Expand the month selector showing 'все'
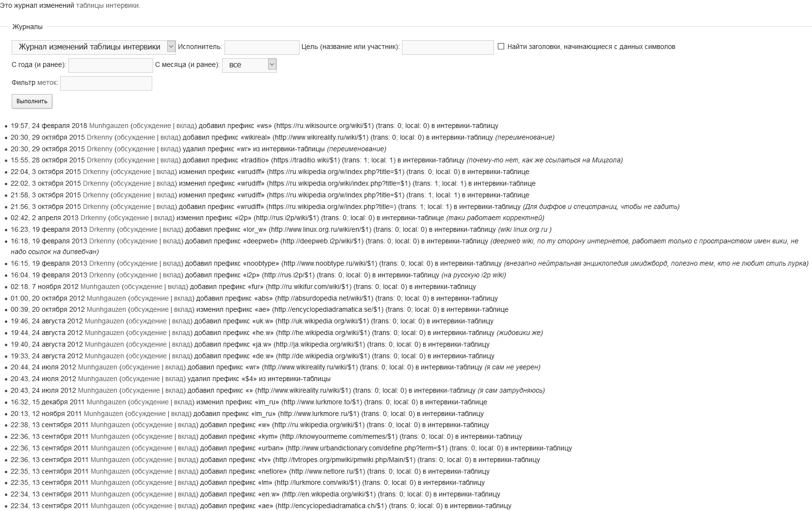 click(x=249, y=64)
